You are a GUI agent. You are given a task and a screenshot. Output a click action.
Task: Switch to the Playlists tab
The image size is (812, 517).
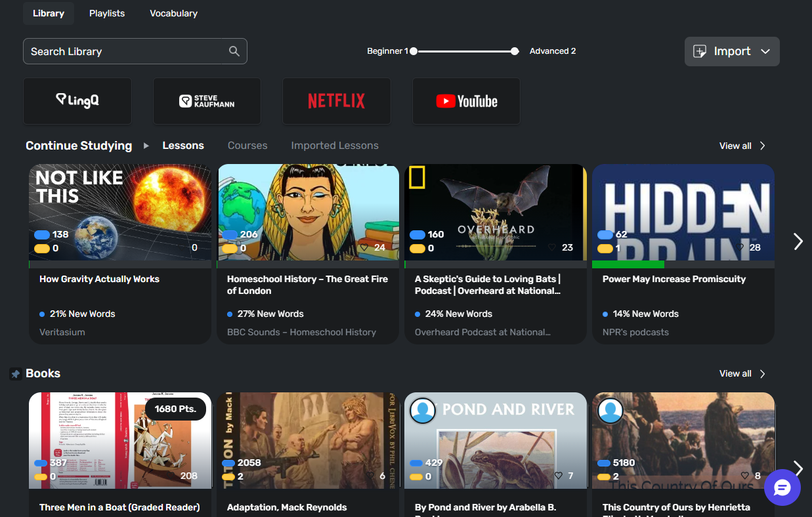pyautogui.click(x=107, y=13)
